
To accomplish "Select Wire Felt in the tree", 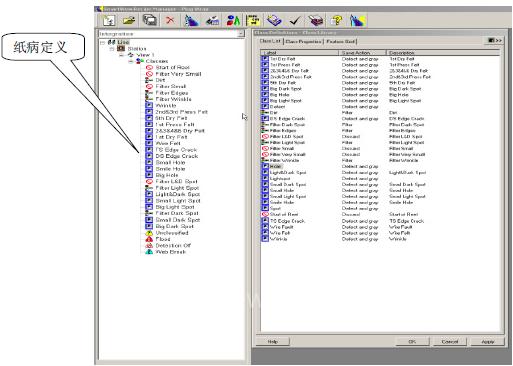I will point(168,144).
